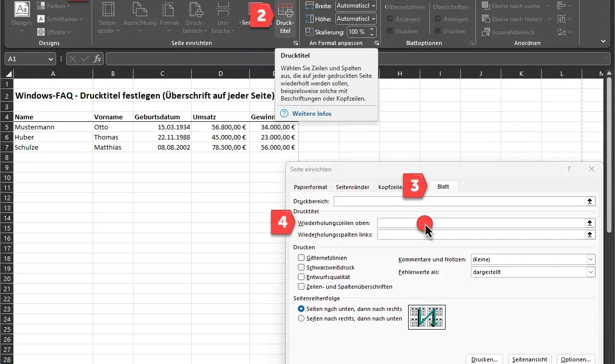Click range selector for Wiederholungsspalten links
The height and width of the screenshot is (364, 615).
590,235
